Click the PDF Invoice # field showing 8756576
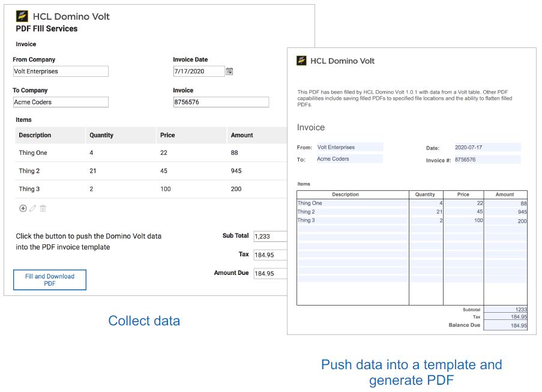This screenshot has height=392, width=542. coord(487,159)
